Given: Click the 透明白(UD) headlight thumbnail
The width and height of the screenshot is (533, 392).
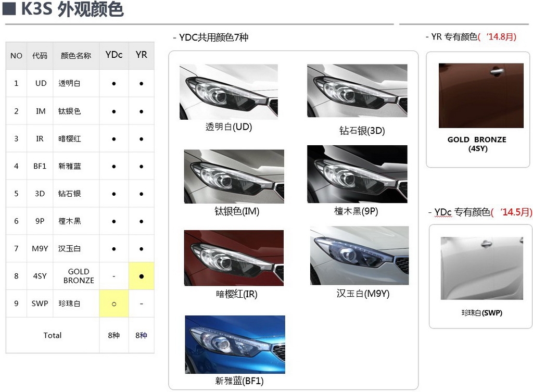Looking at the screenshot, I should (x=229, y=92).
